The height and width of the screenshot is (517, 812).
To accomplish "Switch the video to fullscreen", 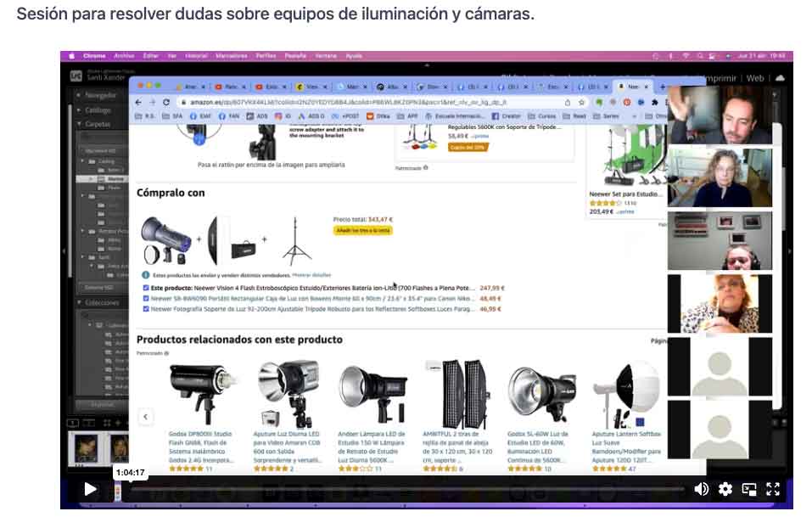I will (x=773, y=488).
